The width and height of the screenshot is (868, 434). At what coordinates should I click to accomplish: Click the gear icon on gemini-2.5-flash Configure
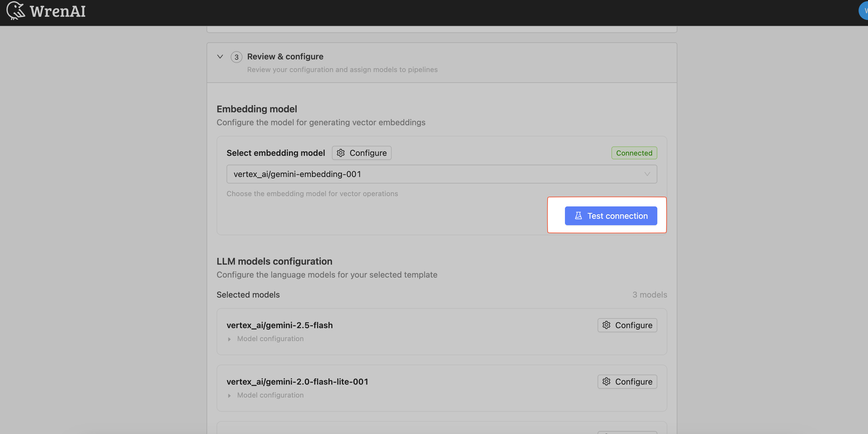point(606,325)
